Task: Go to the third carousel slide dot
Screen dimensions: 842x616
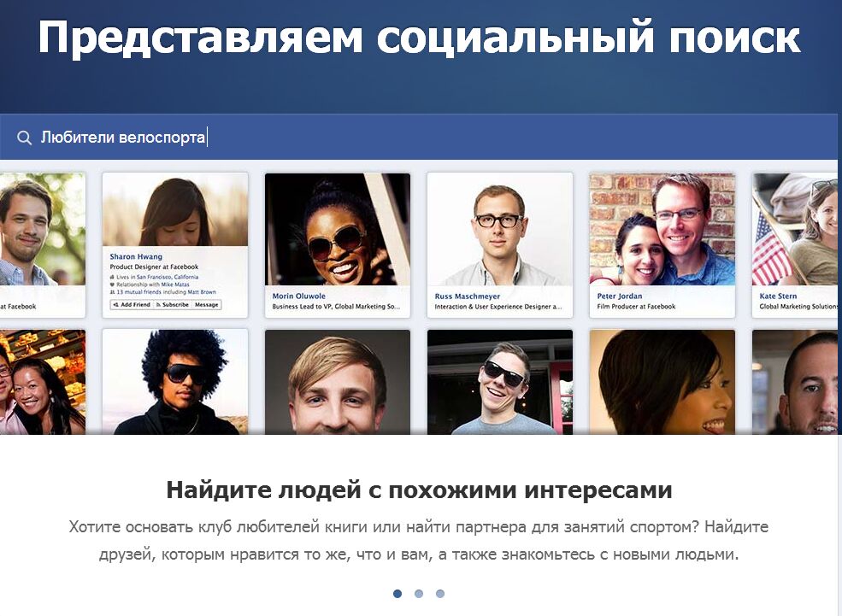Action: 440,594
